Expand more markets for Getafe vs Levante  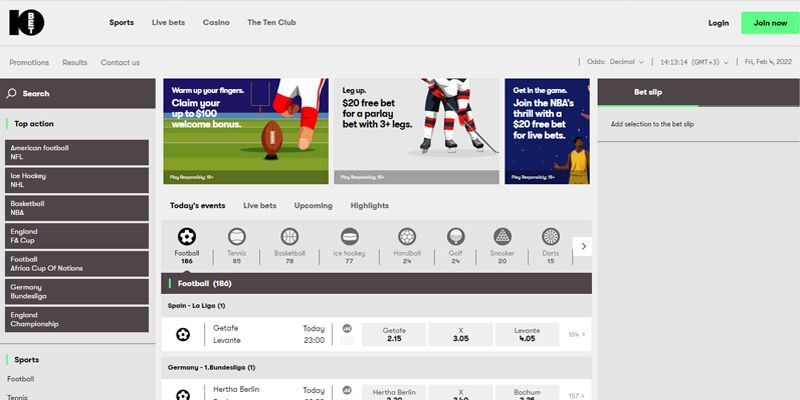576,334
